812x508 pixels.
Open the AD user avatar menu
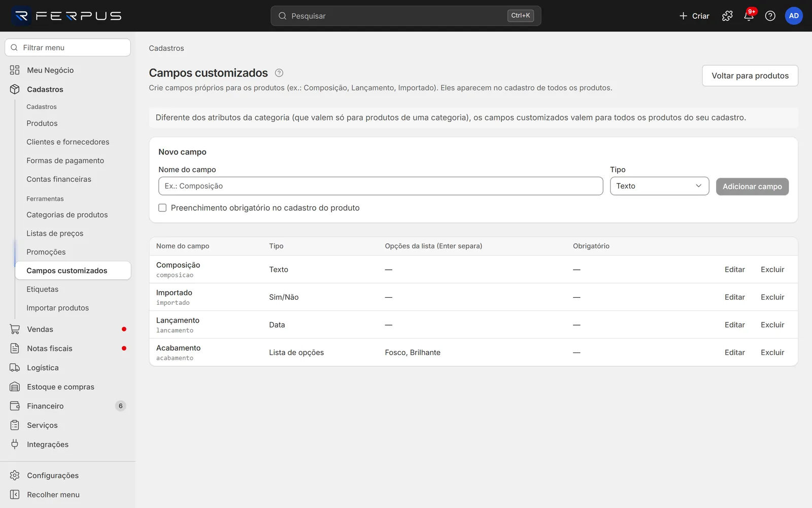point(794,16)
